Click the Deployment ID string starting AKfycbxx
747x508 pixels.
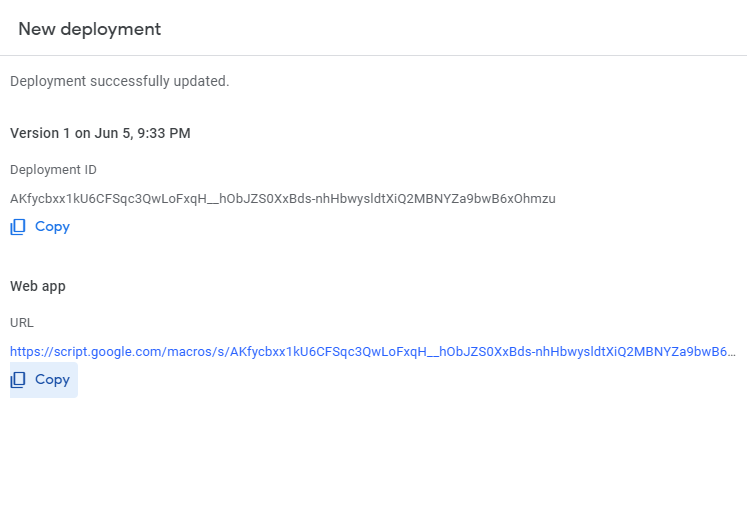[283, 199]
